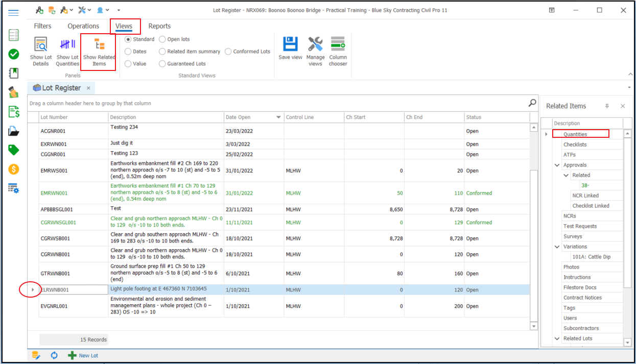The image size is (636, 364).
Task: Click the refresh icon in bottom bar
Action: coord(54,355)
